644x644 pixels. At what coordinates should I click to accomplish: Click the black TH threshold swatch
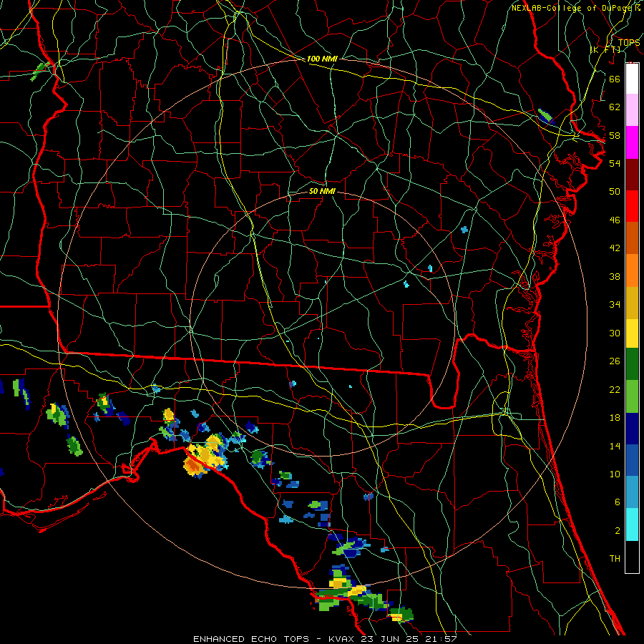tap(632, 557)
